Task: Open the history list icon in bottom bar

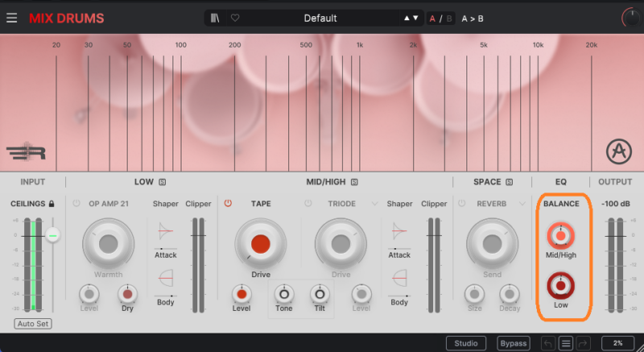Action: (565, 343)
